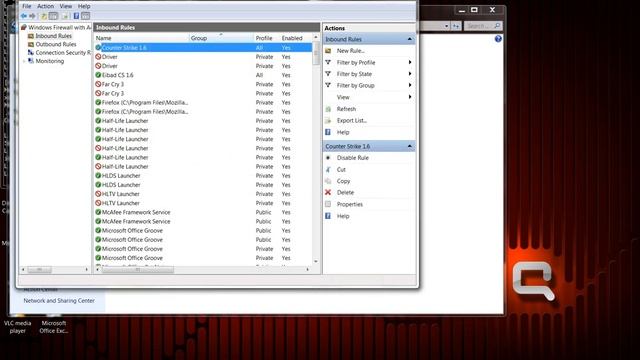Click the All profile cell of Eibad CS 1.6

coord(260,75)
